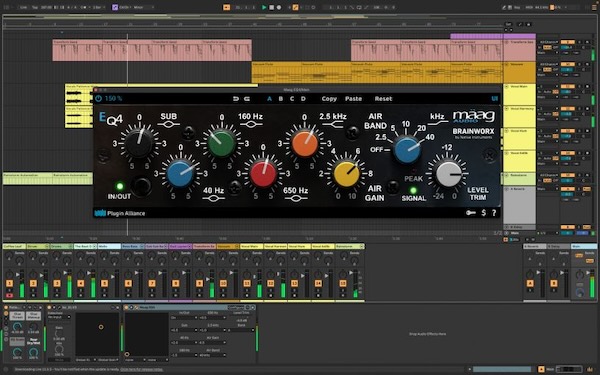Toggle Return B activator in mixer
This screenshot has height=375, width=600.
coord(554,283)
